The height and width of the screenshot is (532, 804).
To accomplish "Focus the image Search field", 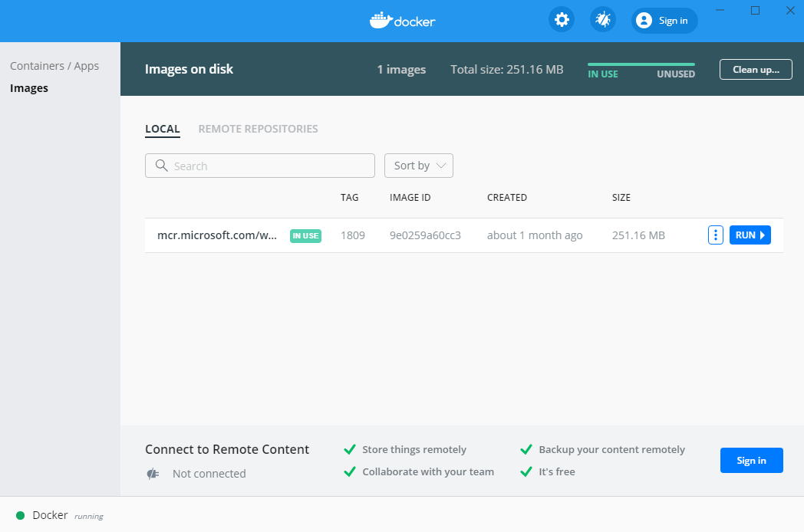I will tap(269, 166).
